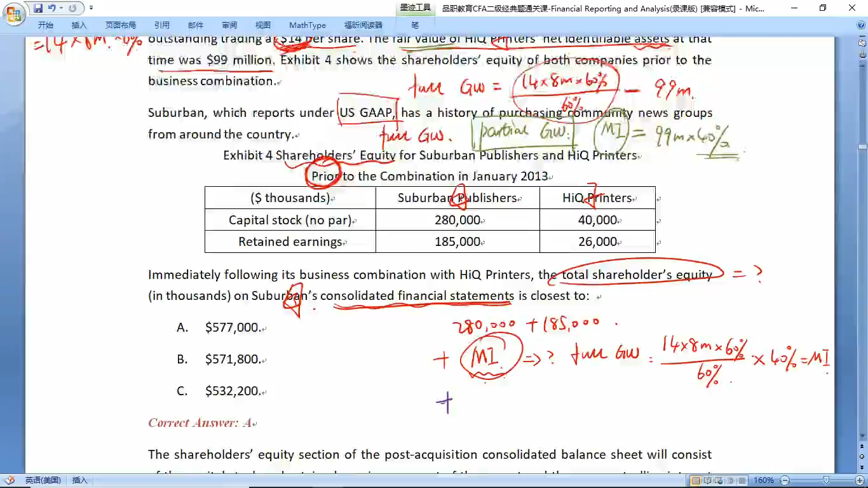The height and width of the screenshot is (488, 868).
Task: Click the Redo icon
Action: tap(72, 8)
